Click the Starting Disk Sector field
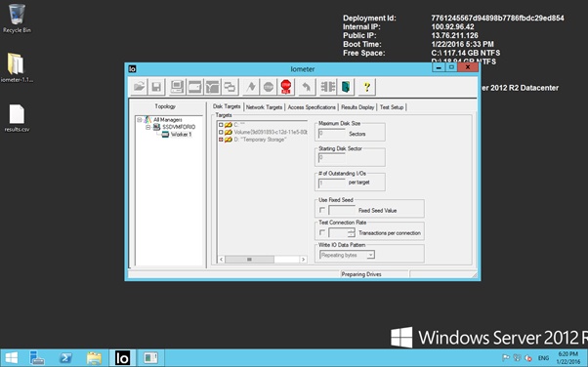This screenshot has width=588, height=367. tap(332, 158)
